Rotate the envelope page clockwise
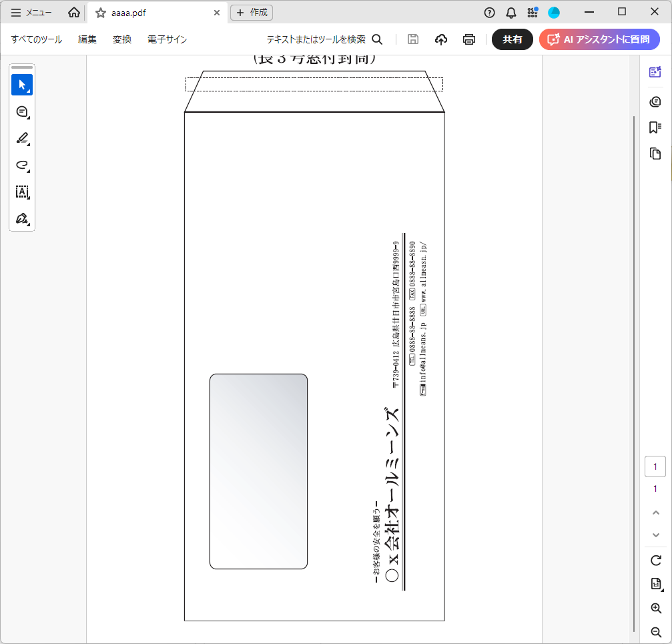The image size is (672, 644). [x=655, y=561]
